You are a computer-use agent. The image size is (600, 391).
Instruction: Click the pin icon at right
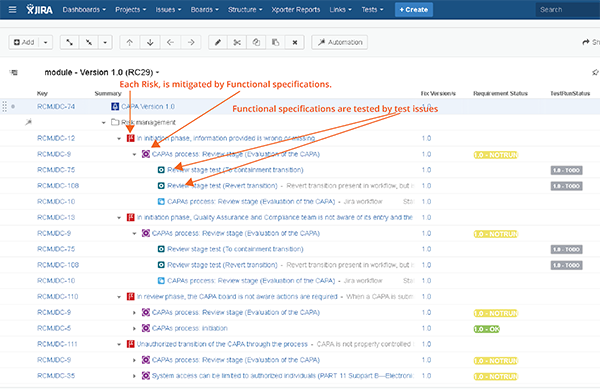[x=595, y=72]
